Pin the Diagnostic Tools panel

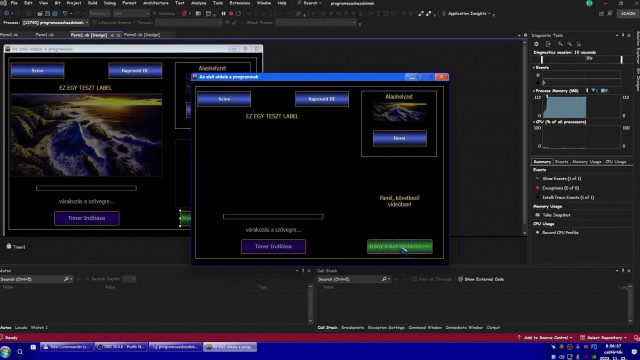point(623,36)
